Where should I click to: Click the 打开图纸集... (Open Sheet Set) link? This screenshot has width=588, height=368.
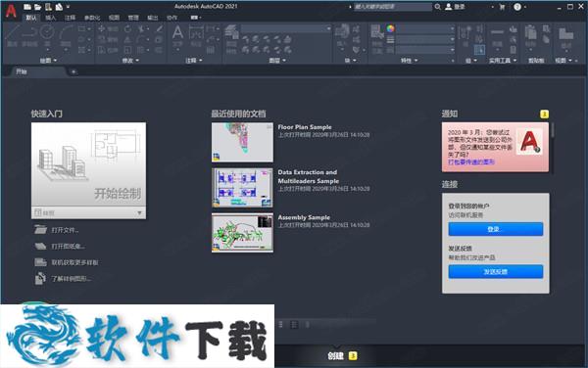click(68, 246)
